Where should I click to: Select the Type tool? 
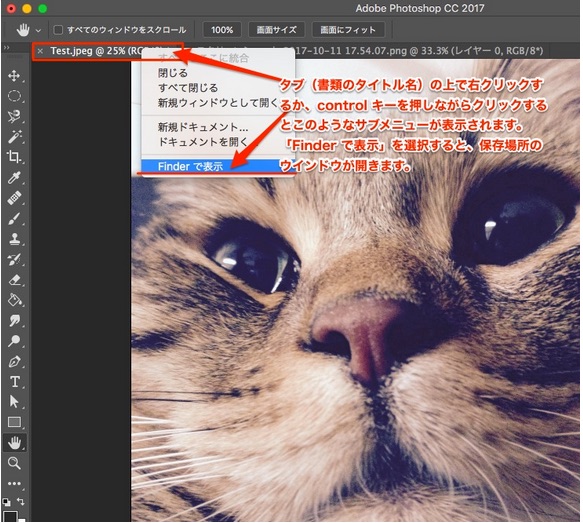point(14,381)
